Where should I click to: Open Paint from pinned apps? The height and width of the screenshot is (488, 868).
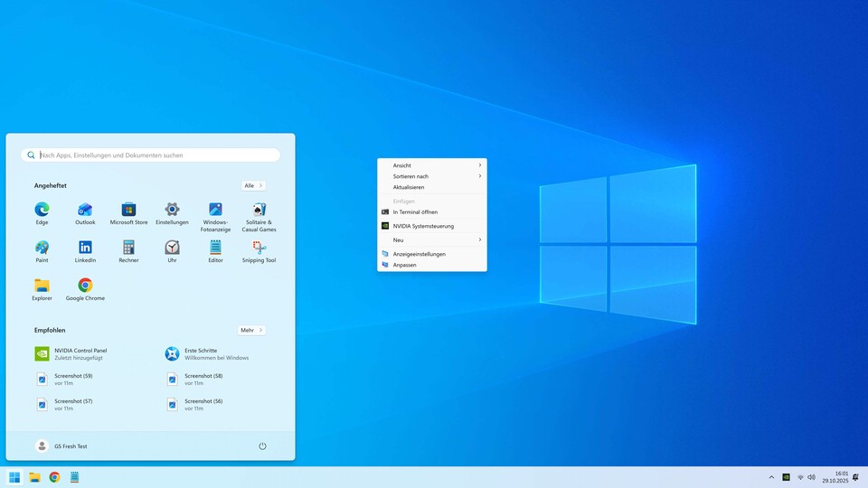click(42, 251)
